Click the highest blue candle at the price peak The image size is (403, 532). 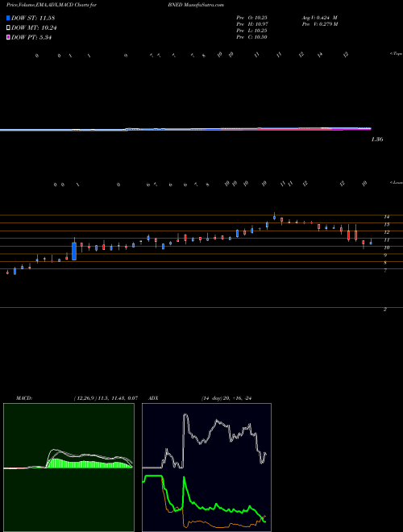point(274,218)
